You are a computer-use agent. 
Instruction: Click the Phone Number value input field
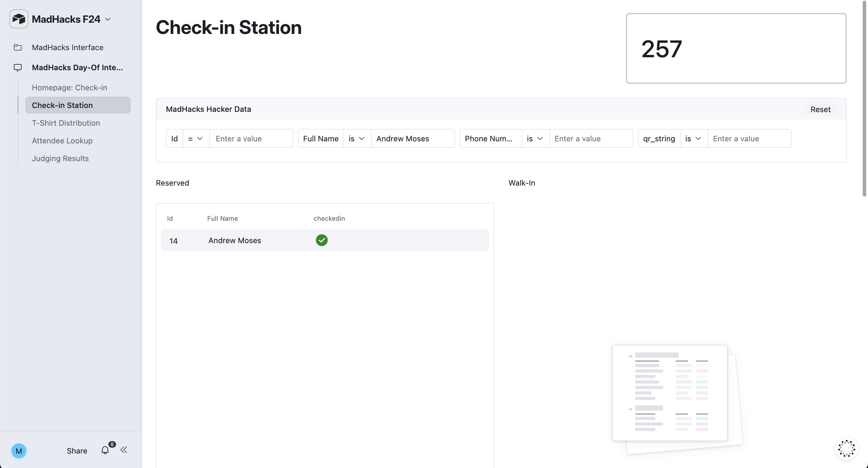591,138
